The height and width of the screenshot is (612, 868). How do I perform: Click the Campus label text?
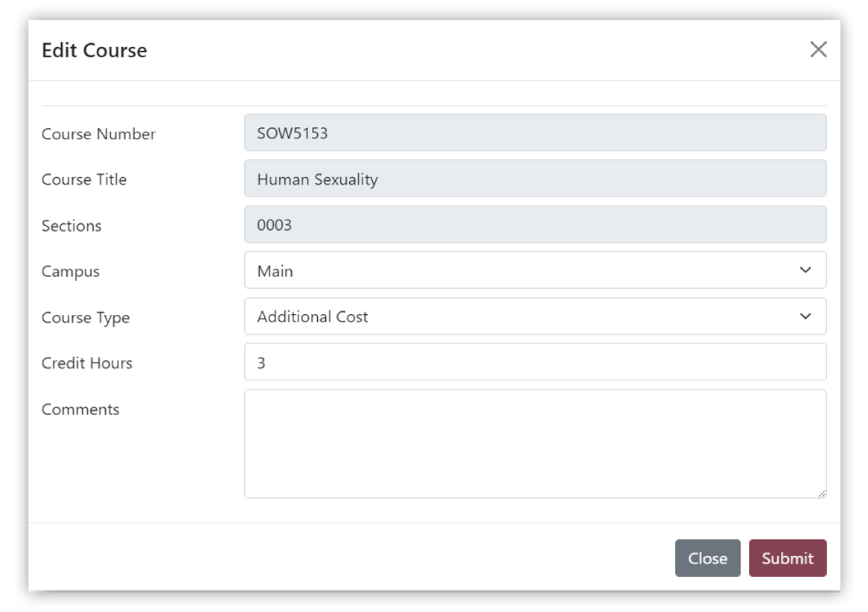(71, 272)
